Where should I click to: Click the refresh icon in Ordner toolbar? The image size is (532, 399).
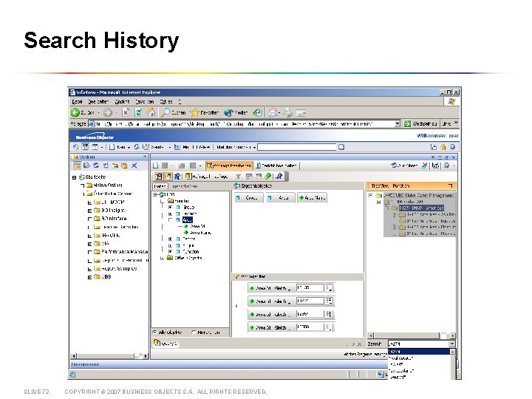coord(96,166)
